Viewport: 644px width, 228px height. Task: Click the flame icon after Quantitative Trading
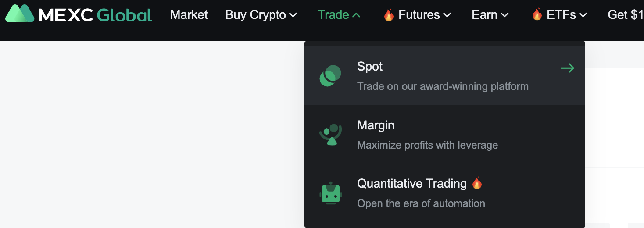point(477,183)
